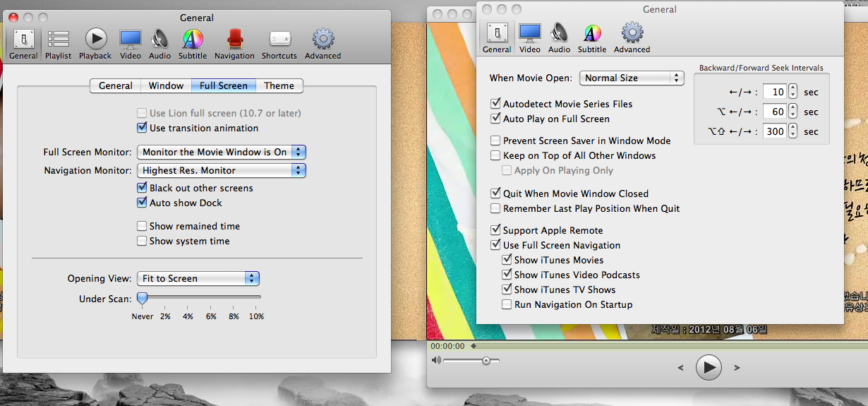Open Subtitle pane in left preferences window

tap(193, 43)
